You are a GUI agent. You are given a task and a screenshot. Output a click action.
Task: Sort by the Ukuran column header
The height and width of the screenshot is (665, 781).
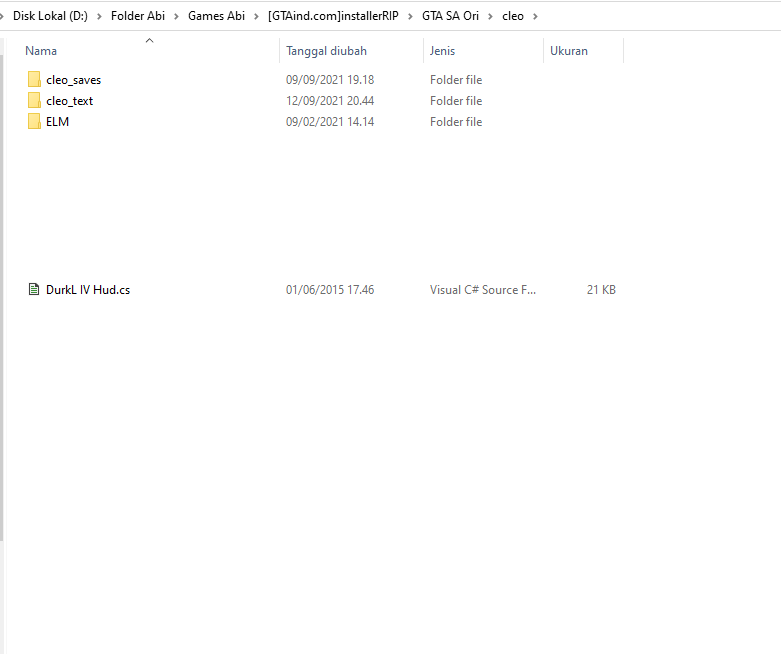569,51
